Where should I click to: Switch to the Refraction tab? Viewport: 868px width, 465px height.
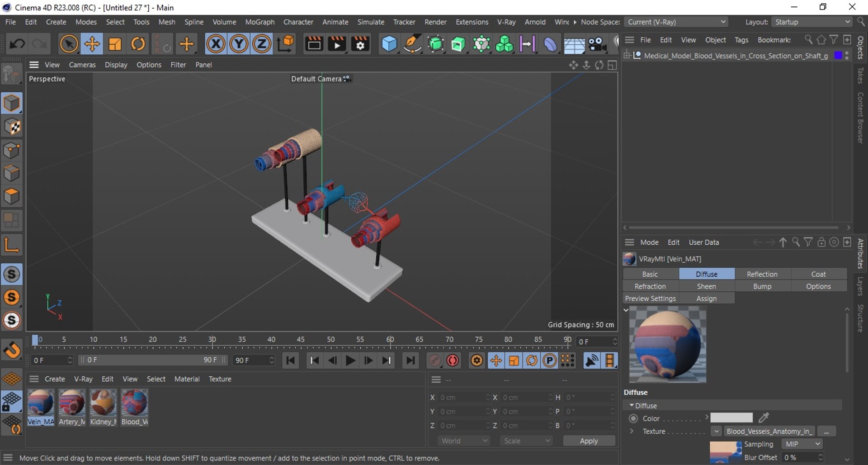(x=650, y=286)
